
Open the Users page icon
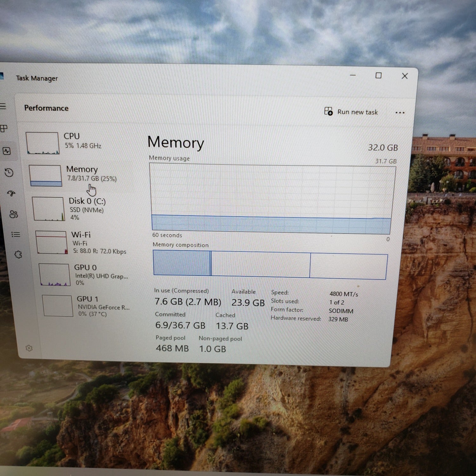14,214
